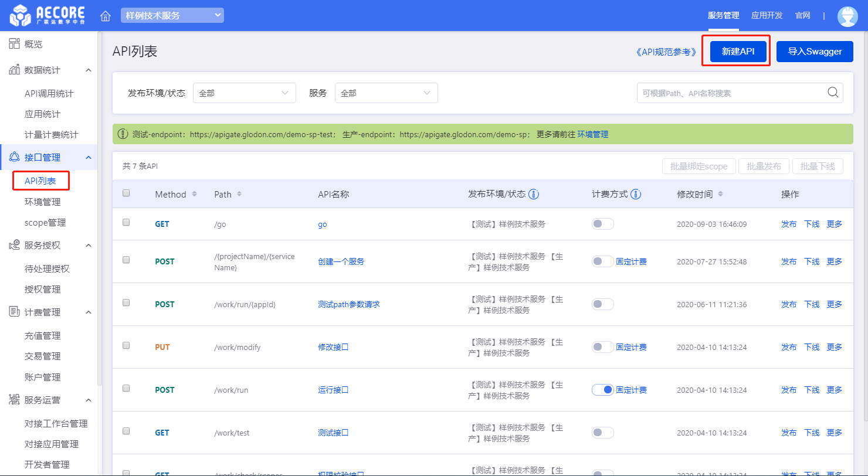Click the Path/API名称 search input field
Screen dimensions: 868x476
tap(730, 93)
